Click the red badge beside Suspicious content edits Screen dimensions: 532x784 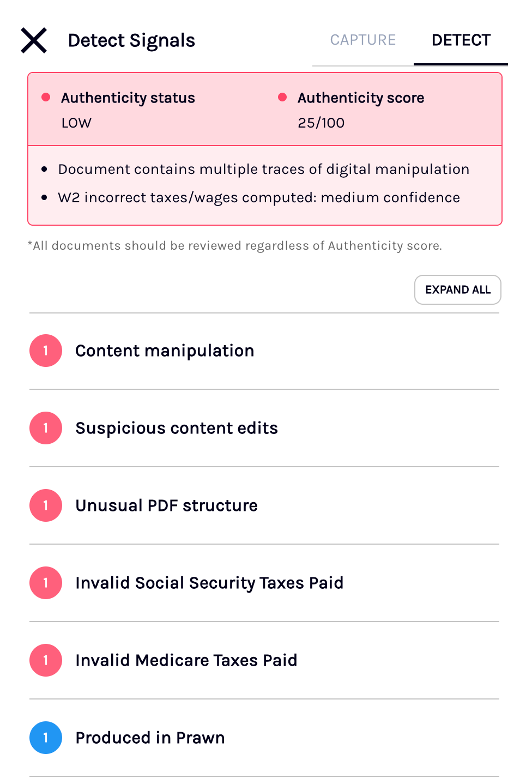(46, 428)
